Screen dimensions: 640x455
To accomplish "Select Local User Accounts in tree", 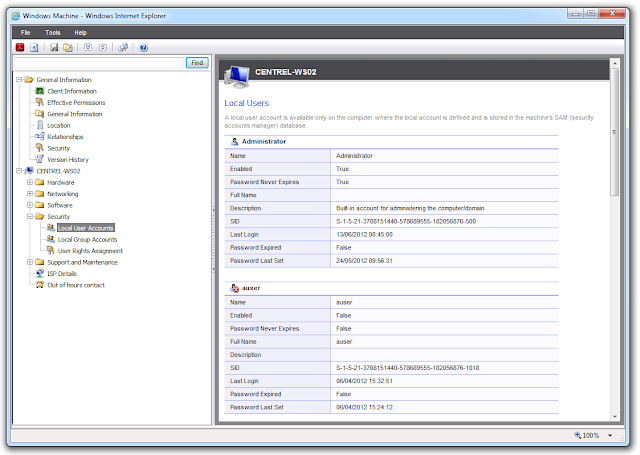I will click(x=85, y=228).
